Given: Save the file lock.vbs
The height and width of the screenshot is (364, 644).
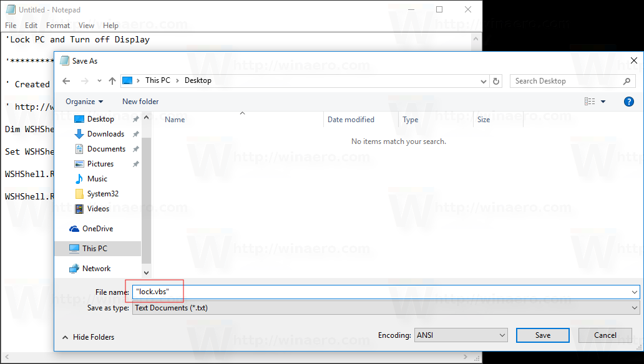Looking at the screenshot, I should click(x=542, y=335).
